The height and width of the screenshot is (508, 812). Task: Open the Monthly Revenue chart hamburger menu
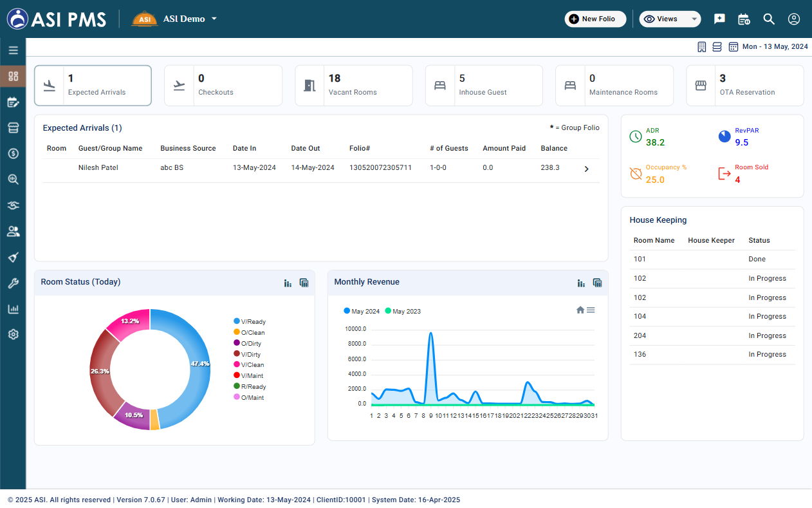click(591, 310)
